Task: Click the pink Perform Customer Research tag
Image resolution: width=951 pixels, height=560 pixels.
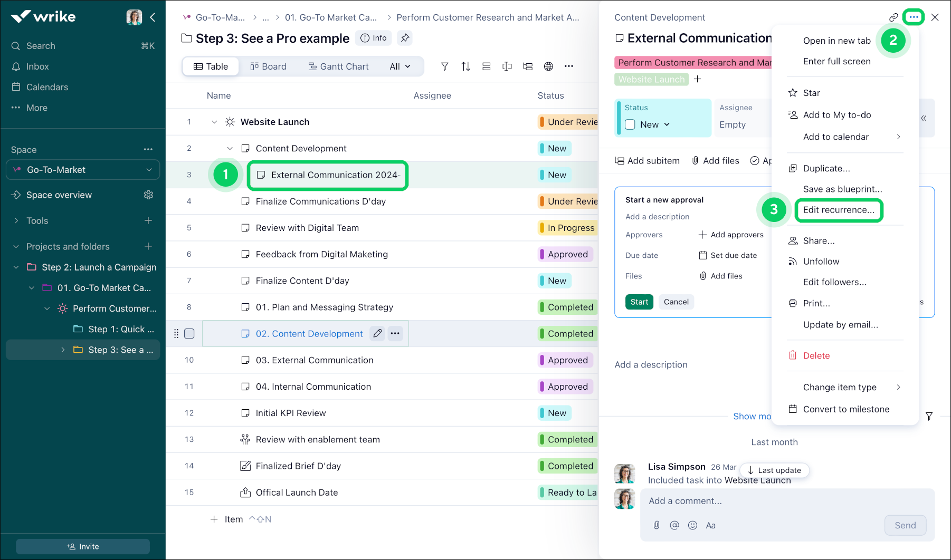Action: (x=693, y=63)
